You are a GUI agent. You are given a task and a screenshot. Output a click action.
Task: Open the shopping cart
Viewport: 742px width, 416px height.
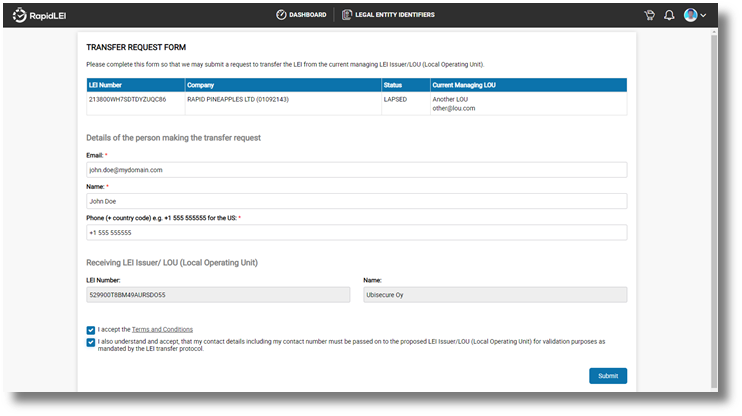(x=649, y=15)
